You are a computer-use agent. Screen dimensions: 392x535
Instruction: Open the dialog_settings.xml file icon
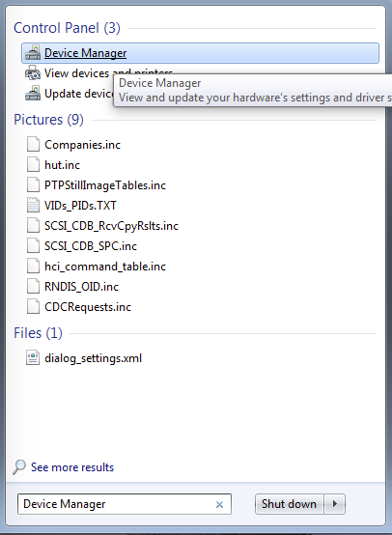coord(33,358)
